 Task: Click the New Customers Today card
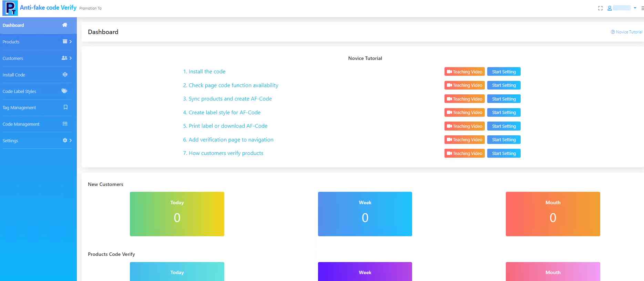(177, 214)
